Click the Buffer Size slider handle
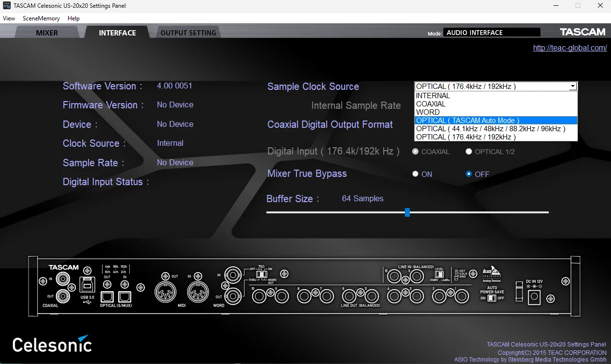 coord(407,212)
